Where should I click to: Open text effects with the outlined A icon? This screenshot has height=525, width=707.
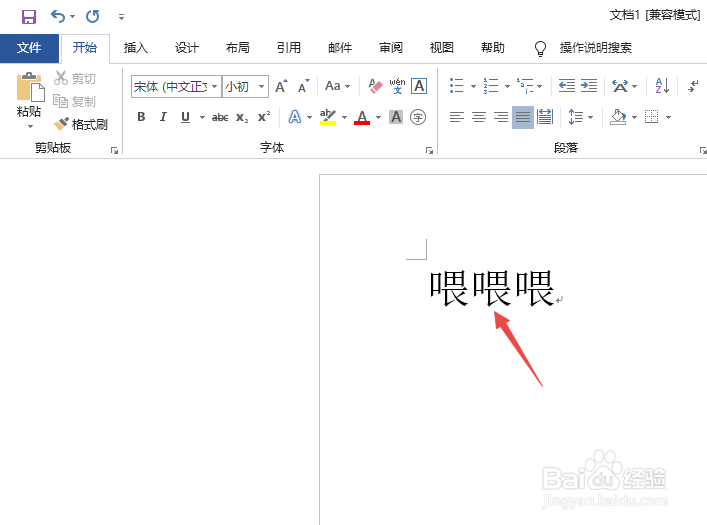(x=295, y=117)
